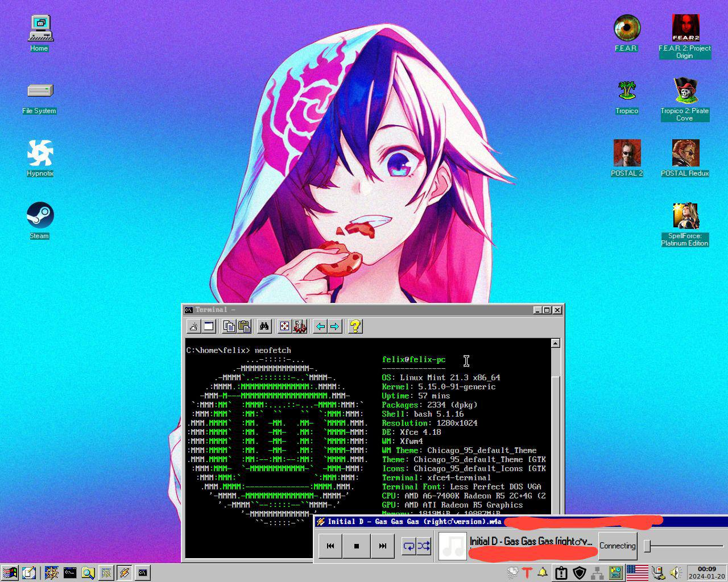The height and width of the screenshot is (582, 728).
Task: Toggle shuffle mode in music player
Action: (424, 546)
